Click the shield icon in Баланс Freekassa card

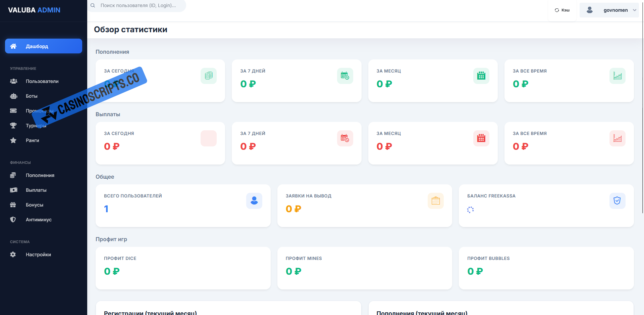coord(617,201)
